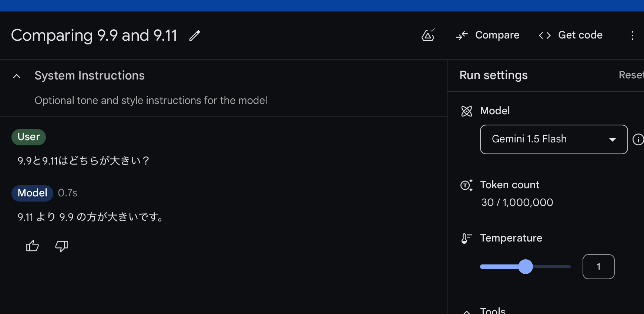The image size is (644, 314).
Task: Click the thumbs up icon on response
Action: (x=33, y=246)
